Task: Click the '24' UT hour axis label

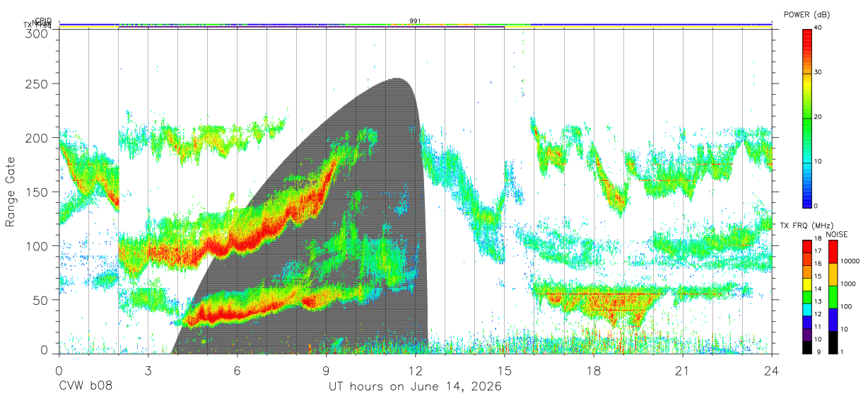Action: coord(772,371)
